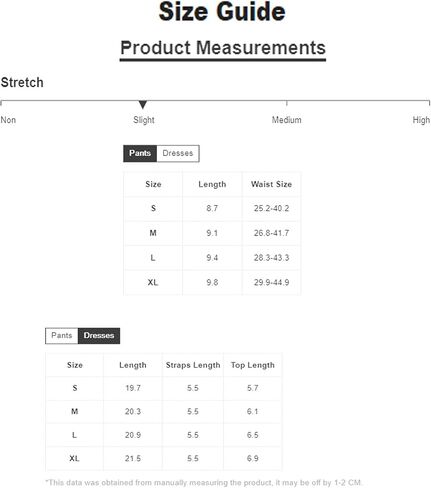The height and width of the screenshot is (488, 431).
Task: Switch to Pants tab above dresses table
Action: tap(62, 336)
